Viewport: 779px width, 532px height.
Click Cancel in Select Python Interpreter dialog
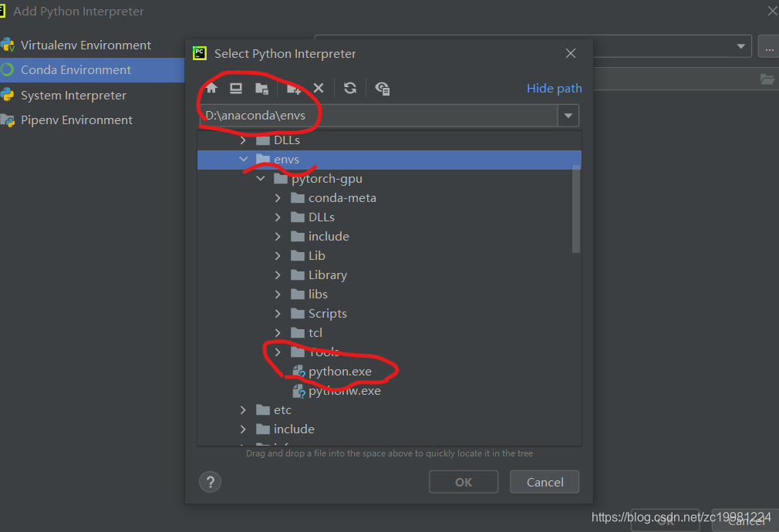[545, 482]
